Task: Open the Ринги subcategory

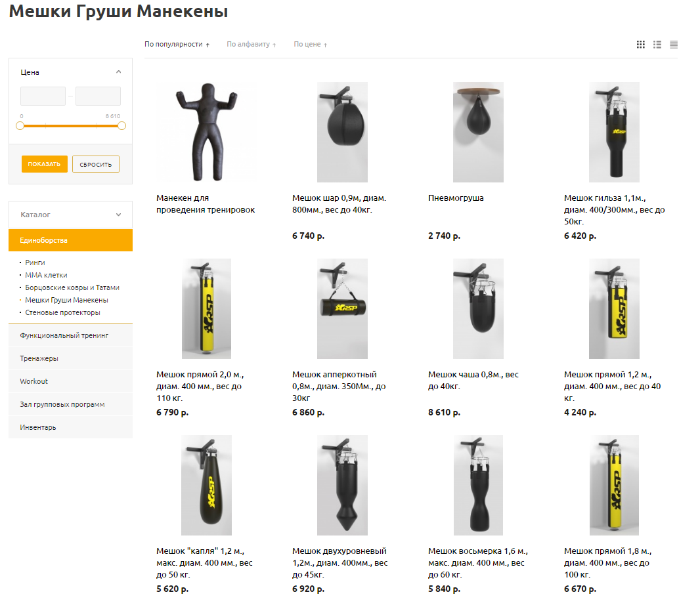Action: 35,262
